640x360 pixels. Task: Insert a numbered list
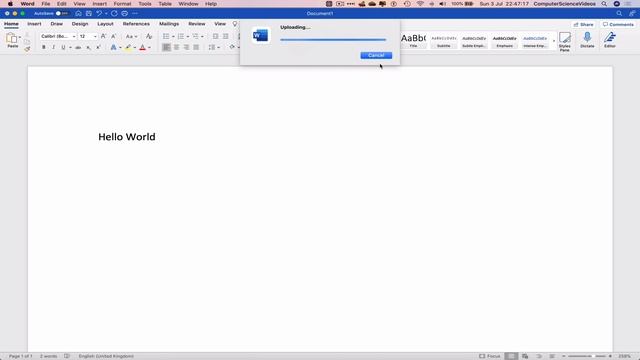[x=181, y=36]
